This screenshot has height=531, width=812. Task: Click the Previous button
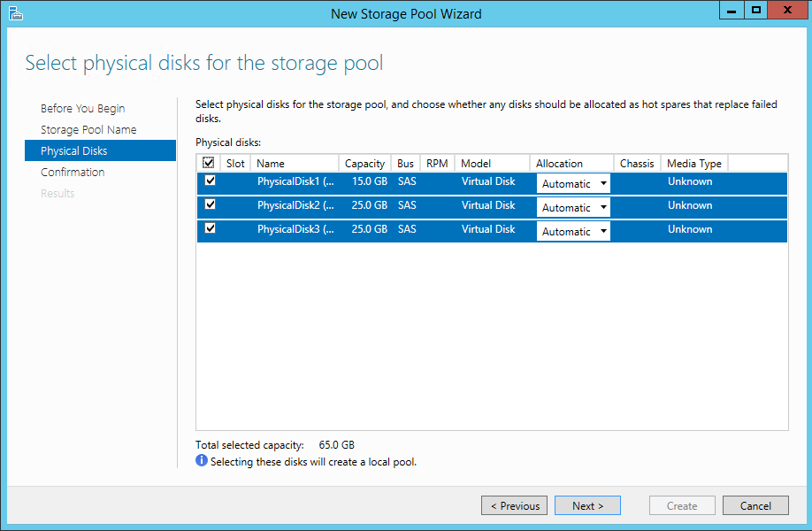tap(514, 505)
